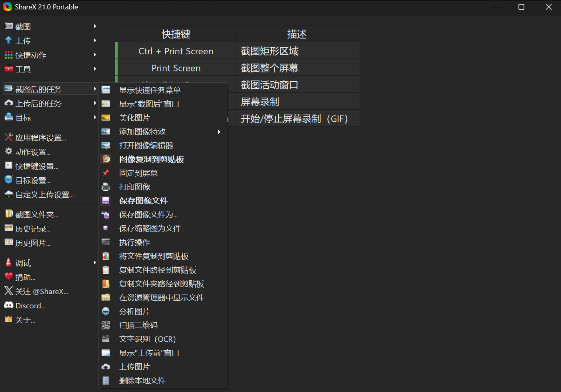Image resolution: width=561 pixels, height=392 pixels.
Task: Click the blue upload arrow icon
Action: tap(9, 40)
